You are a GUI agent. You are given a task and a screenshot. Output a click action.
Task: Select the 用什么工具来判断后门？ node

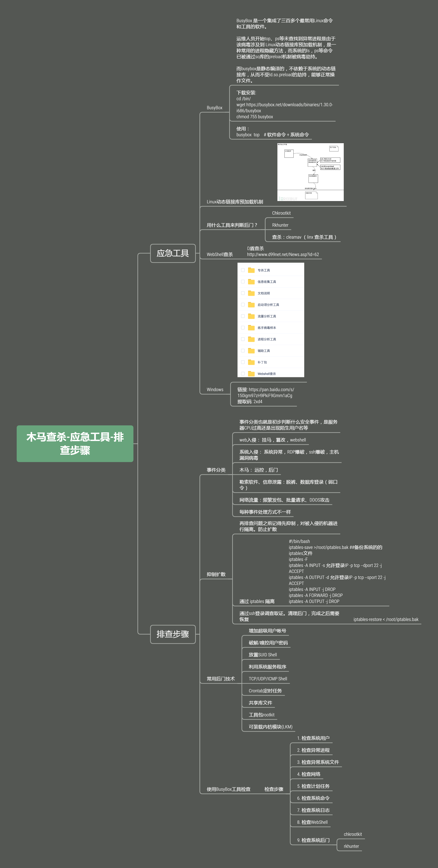pos(232,225)
